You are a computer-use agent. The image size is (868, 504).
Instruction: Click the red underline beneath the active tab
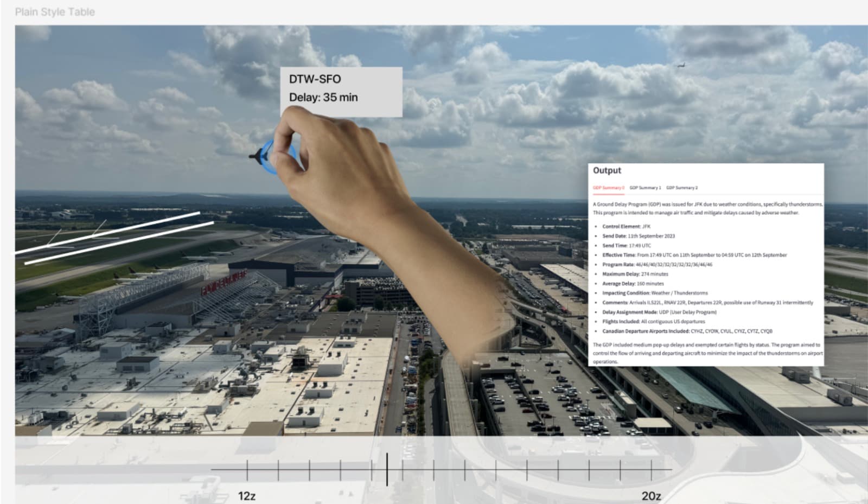(x=609, y=193)
